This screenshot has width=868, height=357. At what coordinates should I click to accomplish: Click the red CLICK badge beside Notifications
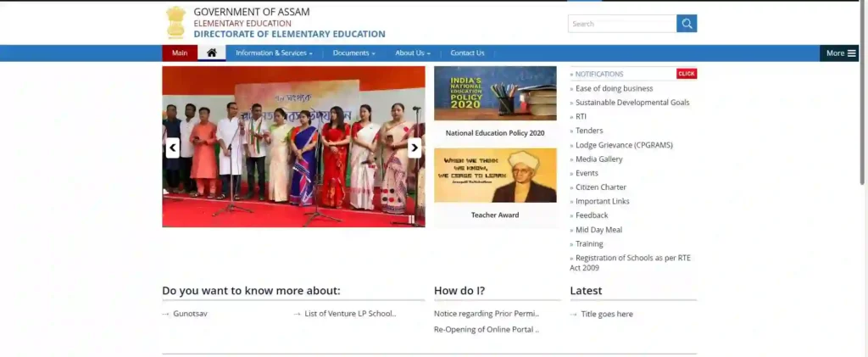pos(687,74)
